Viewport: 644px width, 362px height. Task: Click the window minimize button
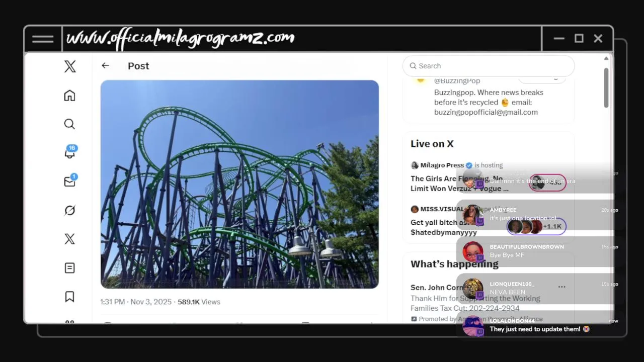pos(559,38)
